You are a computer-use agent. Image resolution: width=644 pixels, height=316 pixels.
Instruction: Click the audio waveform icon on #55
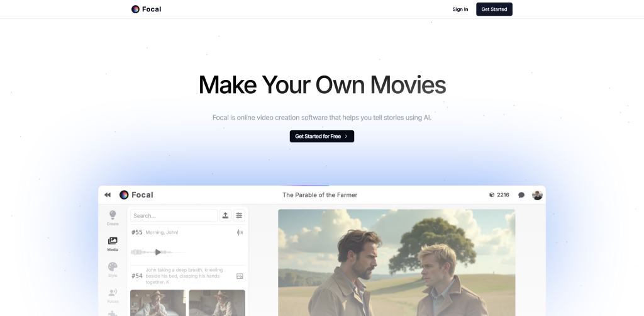click(x=240, y=232)
